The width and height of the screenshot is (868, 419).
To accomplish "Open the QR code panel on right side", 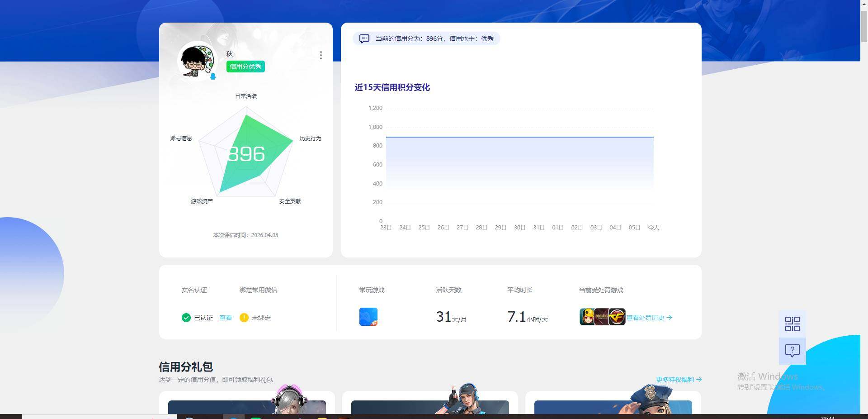I will click(792, 324).
